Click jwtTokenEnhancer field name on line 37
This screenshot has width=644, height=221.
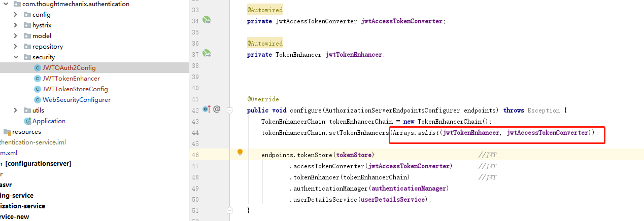[354, 55]
